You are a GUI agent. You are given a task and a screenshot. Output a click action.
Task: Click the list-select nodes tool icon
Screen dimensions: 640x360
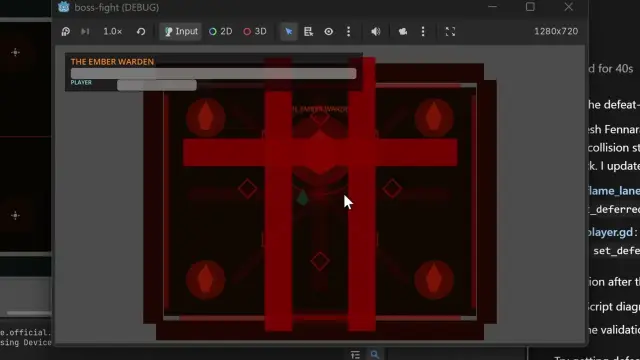point(309,31)
